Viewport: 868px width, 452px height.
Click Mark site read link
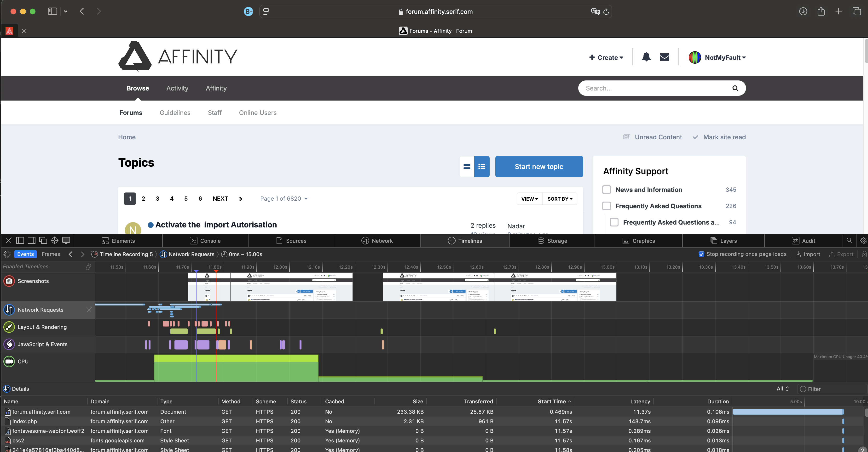[719, 137]
